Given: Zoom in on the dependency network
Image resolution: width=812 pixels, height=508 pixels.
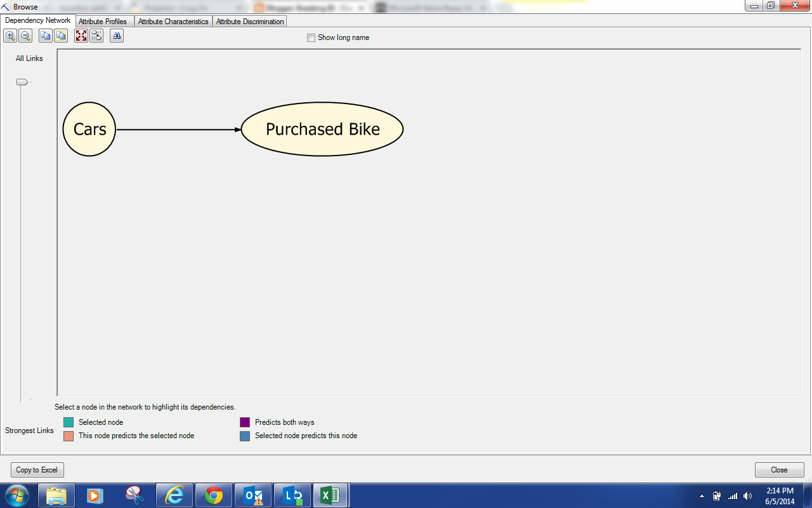Looking at the screenshot, I should [10, 36].
